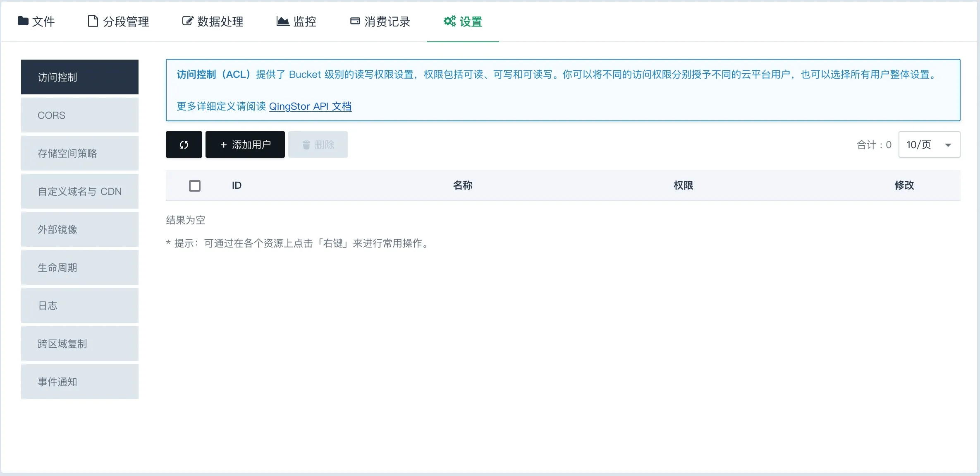The image size is (980, 476).
Task: Click the 权限 column header
Action: [683, 185]
